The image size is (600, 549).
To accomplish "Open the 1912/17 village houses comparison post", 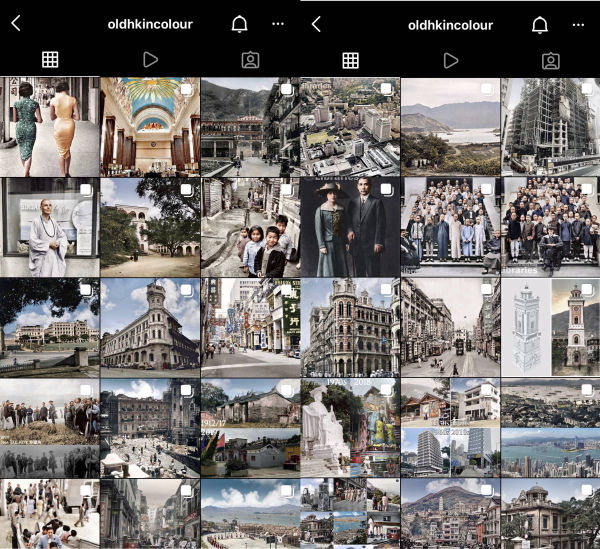I will [251, 428].
